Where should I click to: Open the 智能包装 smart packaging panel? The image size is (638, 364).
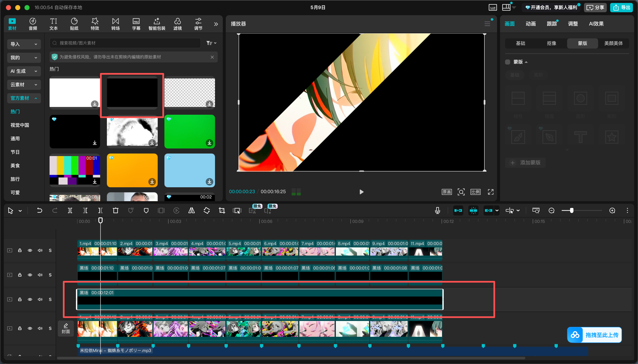pyautogui.click(x=157, y=24)
